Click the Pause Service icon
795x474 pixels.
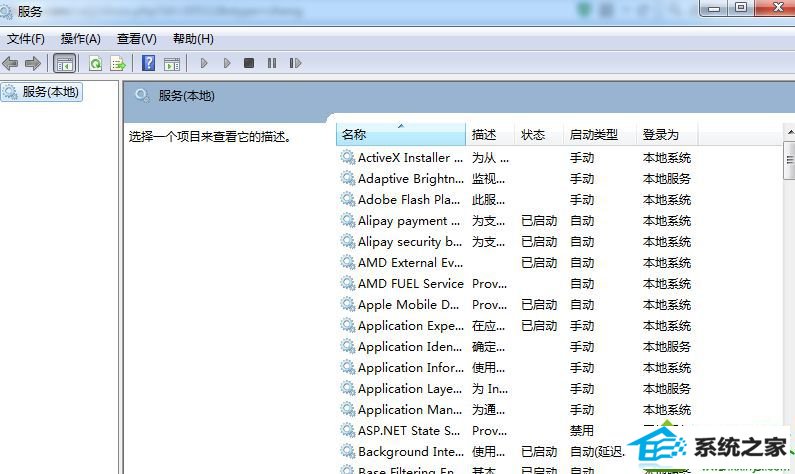272,63
